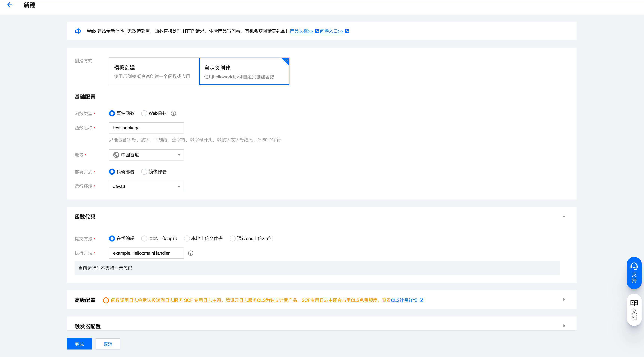Viewport: 644px width, 357px height.
Task: Select Web函数 radio button
Action: [x=144, y=113]
